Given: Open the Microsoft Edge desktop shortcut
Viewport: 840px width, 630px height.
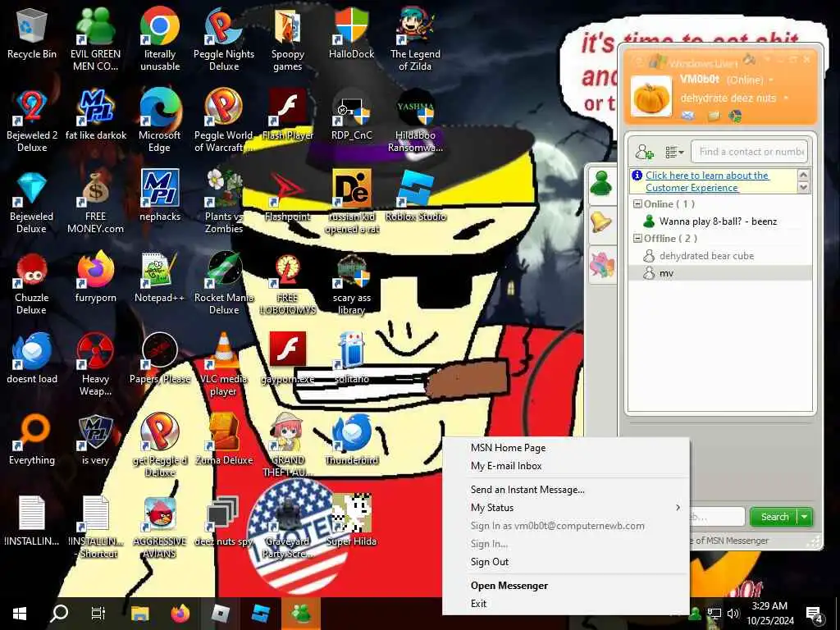Looking at the screenshot, I should click(160, 121).
